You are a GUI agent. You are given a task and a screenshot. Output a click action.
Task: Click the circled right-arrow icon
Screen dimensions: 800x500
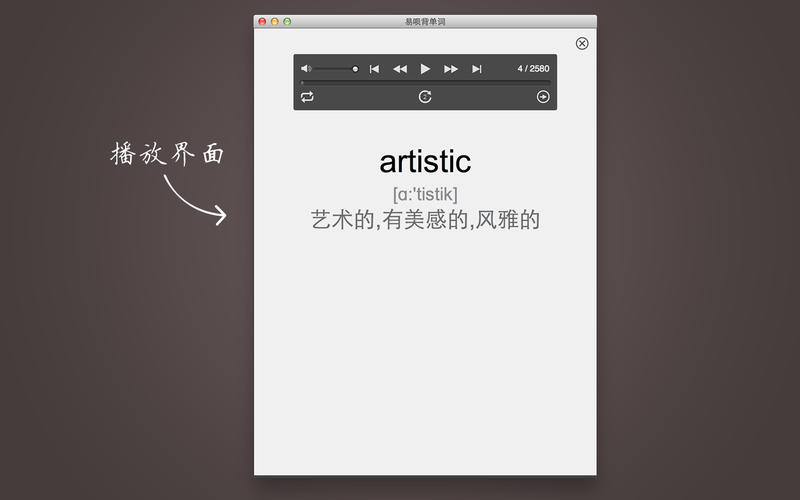pyautogui.click(x=543, y=97)
